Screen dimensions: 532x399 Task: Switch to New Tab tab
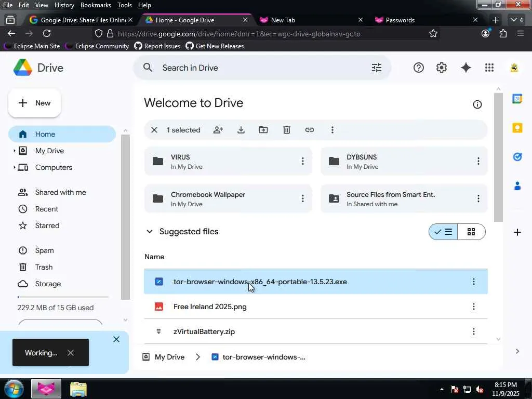311,20
